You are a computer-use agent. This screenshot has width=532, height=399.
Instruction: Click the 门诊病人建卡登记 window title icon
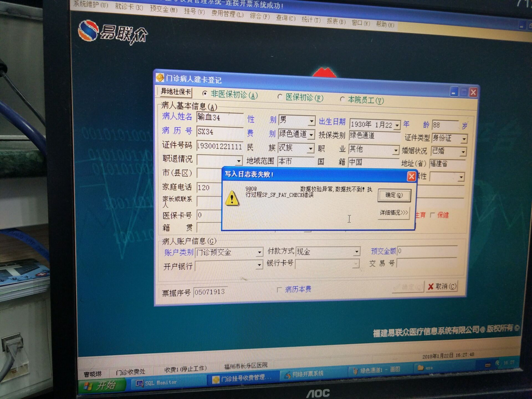[x=160, y=78]
